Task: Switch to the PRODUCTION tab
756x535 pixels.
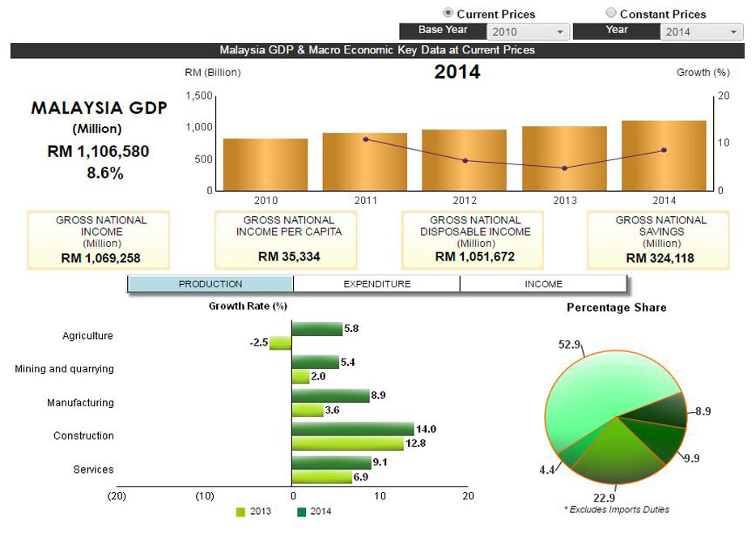Action: 210,284
